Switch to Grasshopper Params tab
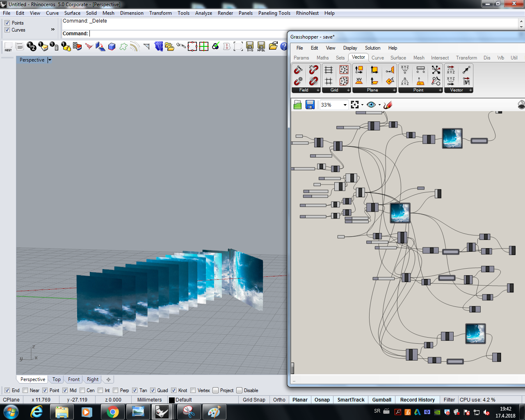The height and width of the screenshot is (420, 525). coord(301,58)
